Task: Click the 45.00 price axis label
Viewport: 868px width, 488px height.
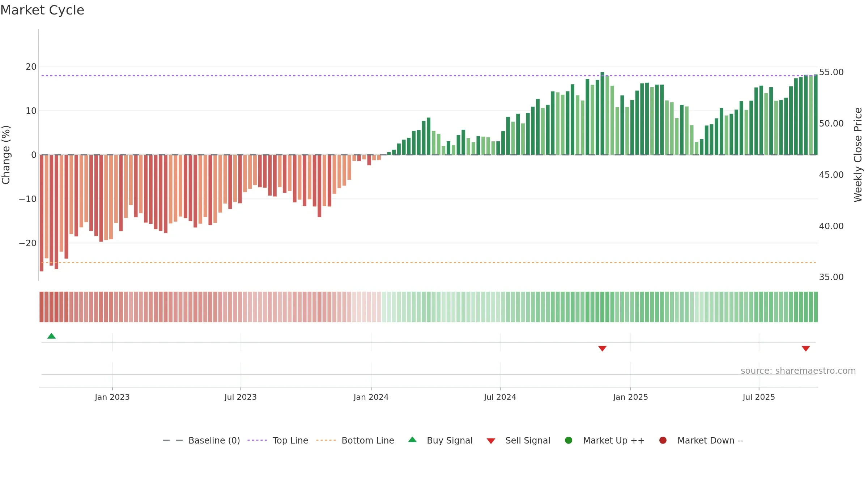Action: tap(831, 175)
